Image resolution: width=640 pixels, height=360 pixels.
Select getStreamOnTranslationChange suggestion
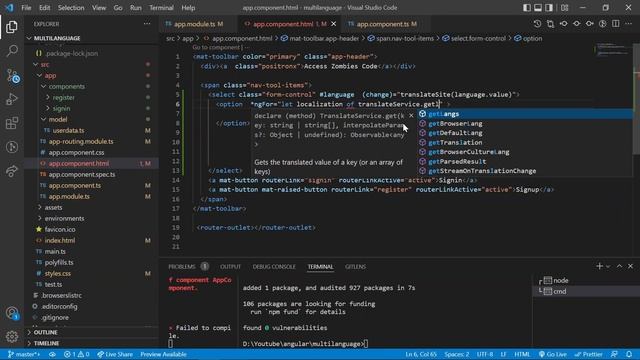pos(525,171)
